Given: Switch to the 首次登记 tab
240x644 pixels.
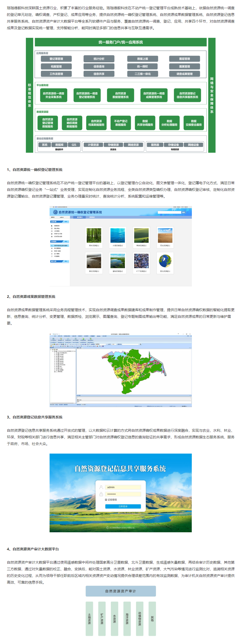Looking at the screenshot, I should pyautogui.click(x=80, y=217).
